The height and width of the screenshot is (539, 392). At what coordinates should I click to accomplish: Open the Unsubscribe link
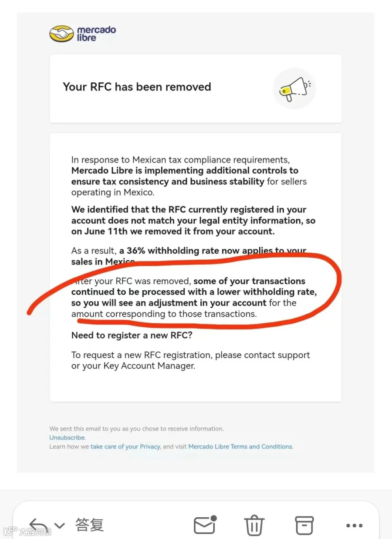point(68,437)
